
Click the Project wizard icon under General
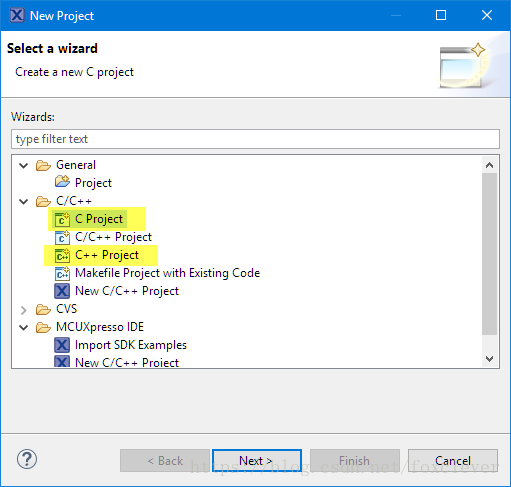click(62, 182)
